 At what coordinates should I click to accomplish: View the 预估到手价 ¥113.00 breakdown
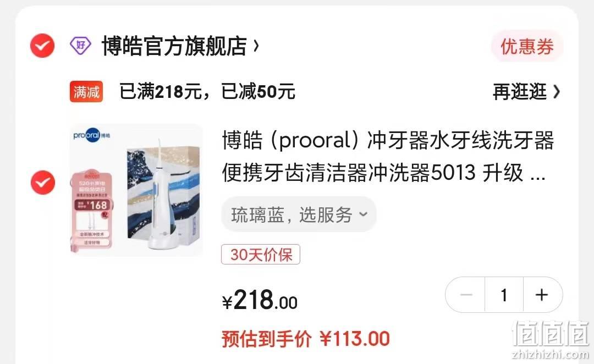(x=306, y=339)
